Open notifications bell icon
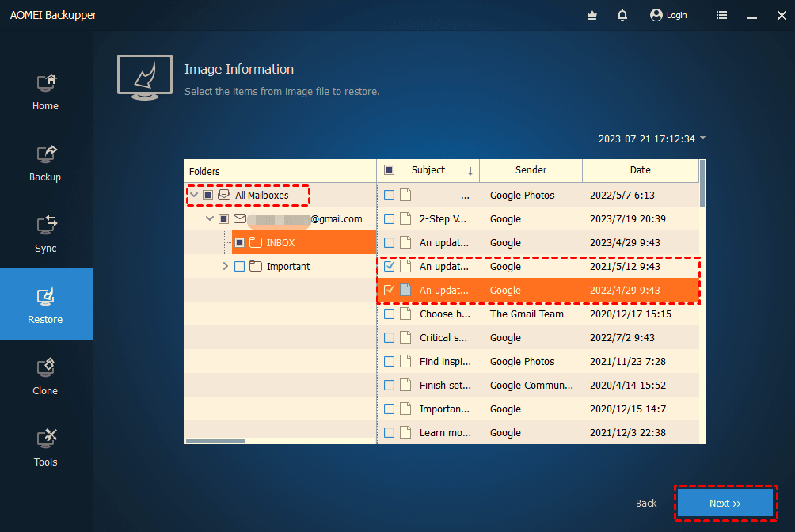Image resolution: width=795 pixels, height=532 pixels. [622, 15]
